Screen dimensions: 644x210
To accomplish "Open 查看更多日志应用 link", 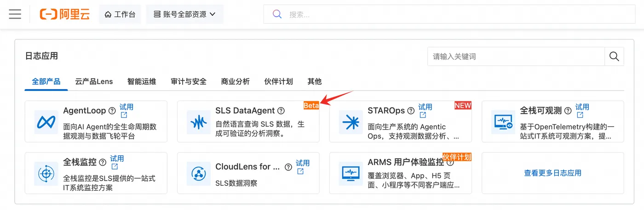I will tap(553, 173).
